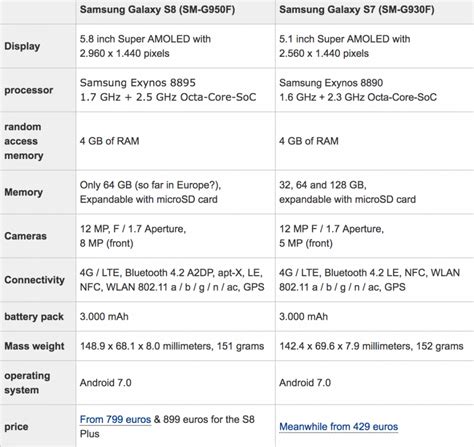Click the 'operating system' row label
Viewport: 474px width, 447px height.
point(27,383)
